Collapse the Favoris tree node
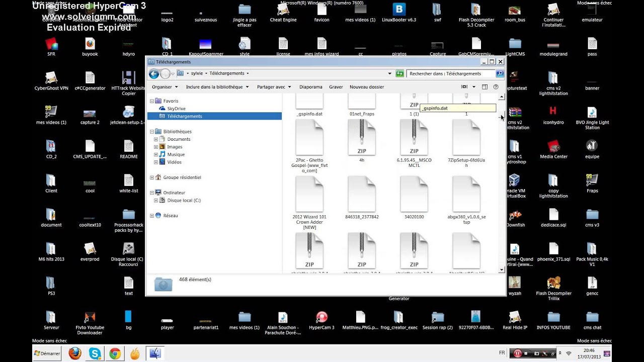 [152, 101]
